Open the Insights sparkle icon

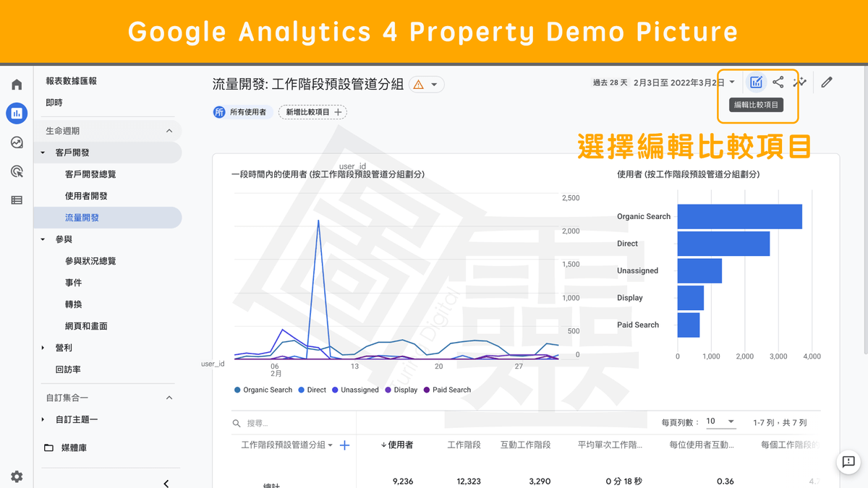coord(799,82)
